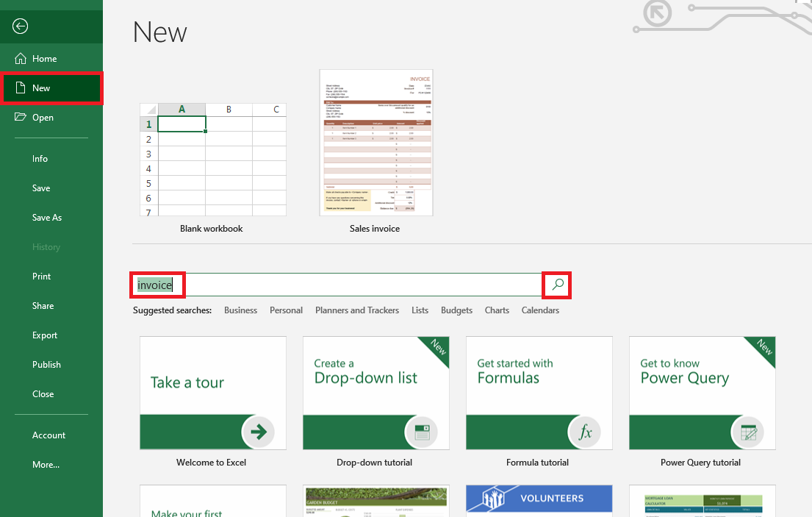The width and height of the screenshot is (812, 517).
Task: Click the Power Query tutorial caption
Action: 700,462
